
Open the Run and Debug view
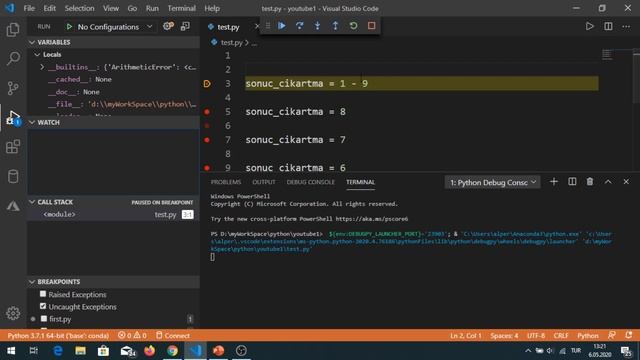pyautogui.click(x=13, y=118)
